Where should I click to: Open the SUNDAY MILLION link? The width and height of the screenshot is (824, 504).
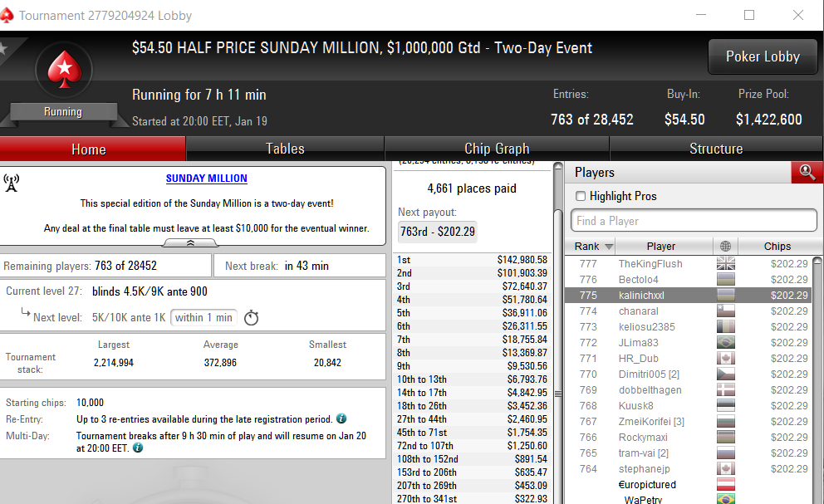pyautogui.click(x=207, y=179)
